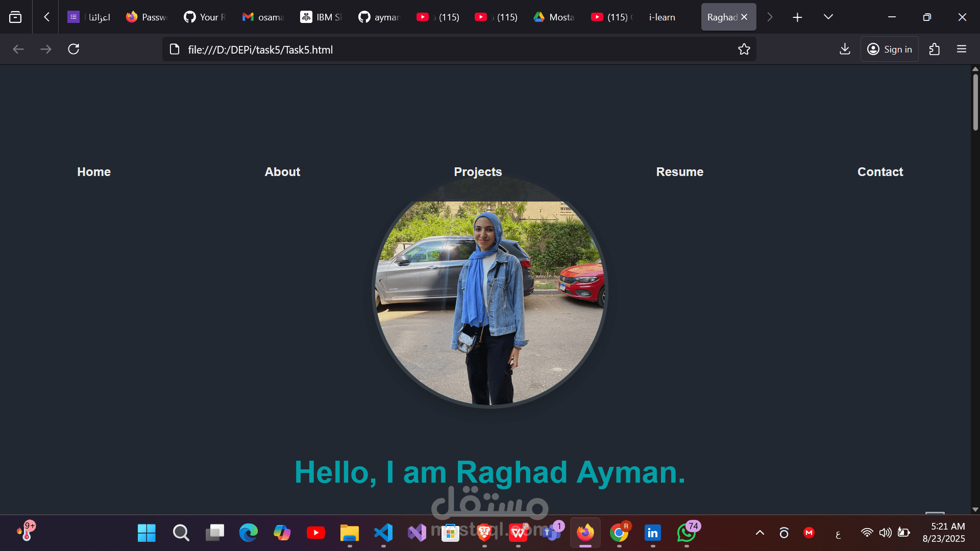The image size is (980, 551).
Task: Open the list all tabs dropdown
Action: (827, 17)
